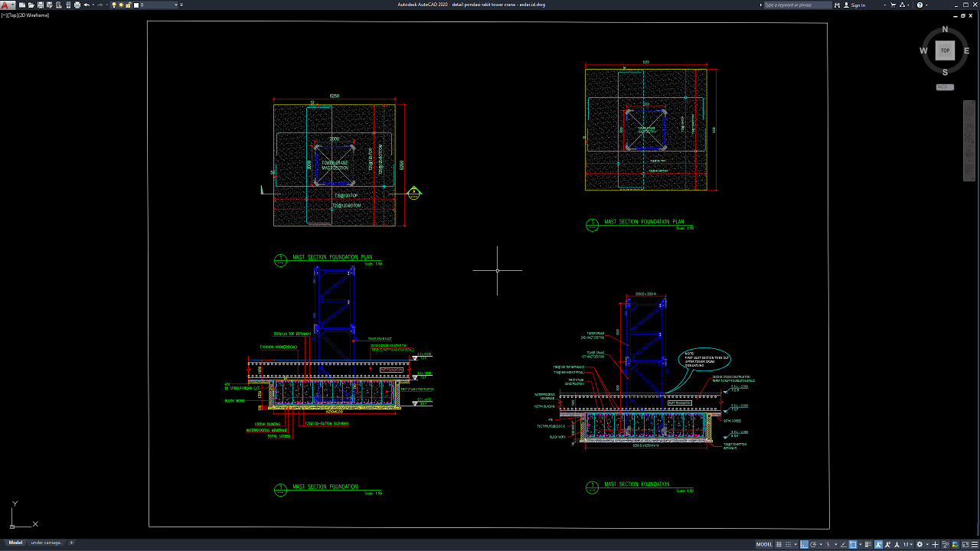The image size is (980, 551).
Task: Open the AutoCAD application menu button
Action: 7,5
